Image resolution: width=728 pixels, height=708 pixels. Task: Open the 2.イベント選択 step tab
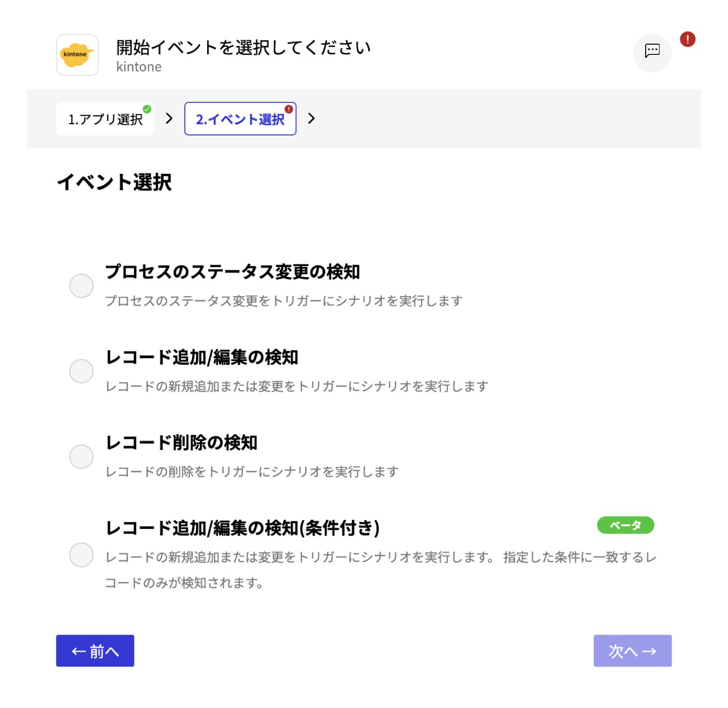(240, 119)
